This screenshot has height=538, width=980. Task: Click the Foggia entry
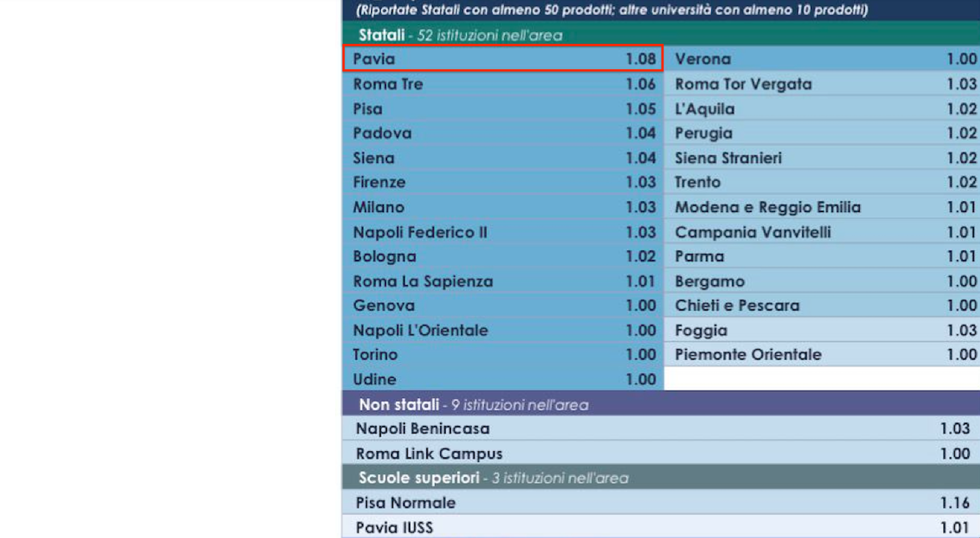tap(822, 330)
